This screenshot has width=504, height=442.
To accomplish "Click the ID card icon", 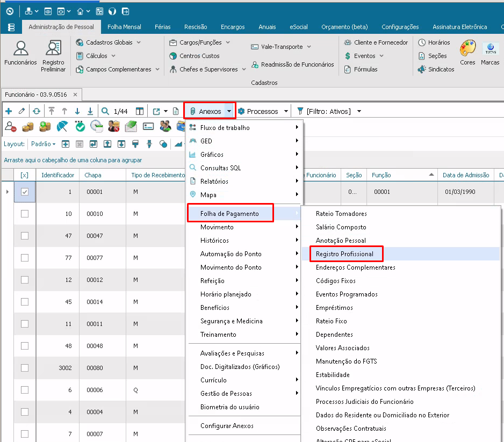I will click(148, 127).
